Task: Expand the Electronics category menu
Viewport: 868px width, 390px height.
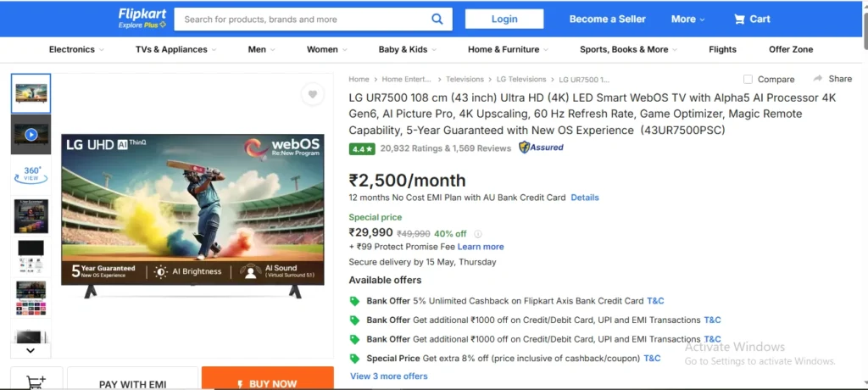Action: 76,49
